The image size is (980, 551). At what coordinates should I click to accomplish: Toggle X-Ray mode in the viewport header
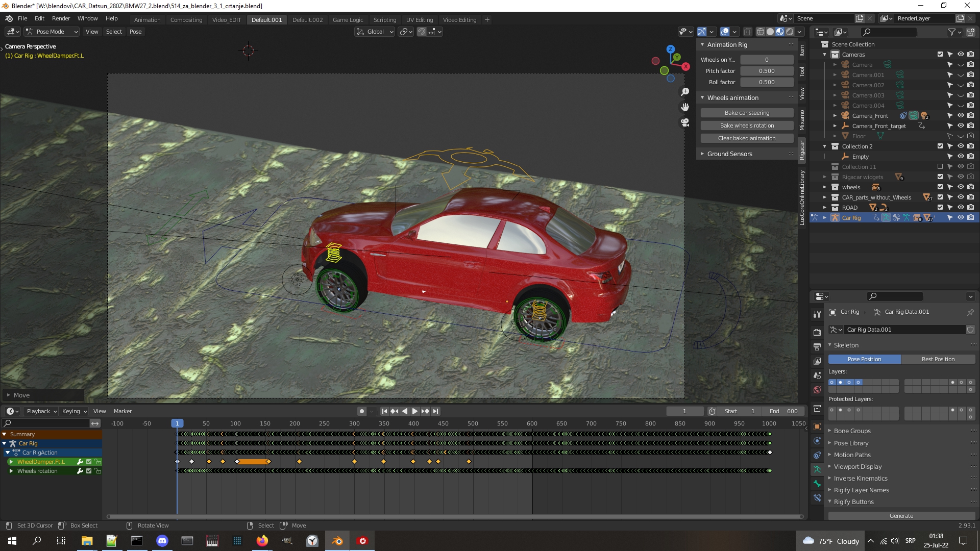747,32
